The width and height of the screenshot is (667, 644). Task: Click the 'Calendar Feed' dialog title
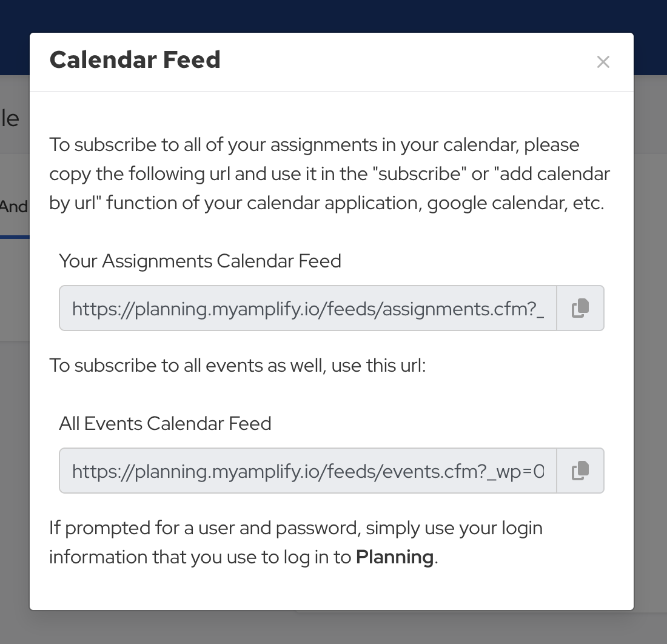click(x=135, y=59)
